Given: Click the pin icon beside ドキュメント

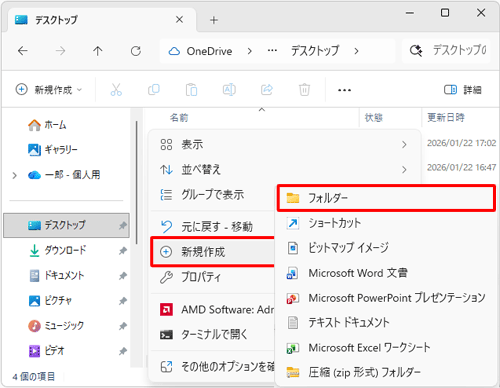Looking at the screenshot, I should point(123,276).
